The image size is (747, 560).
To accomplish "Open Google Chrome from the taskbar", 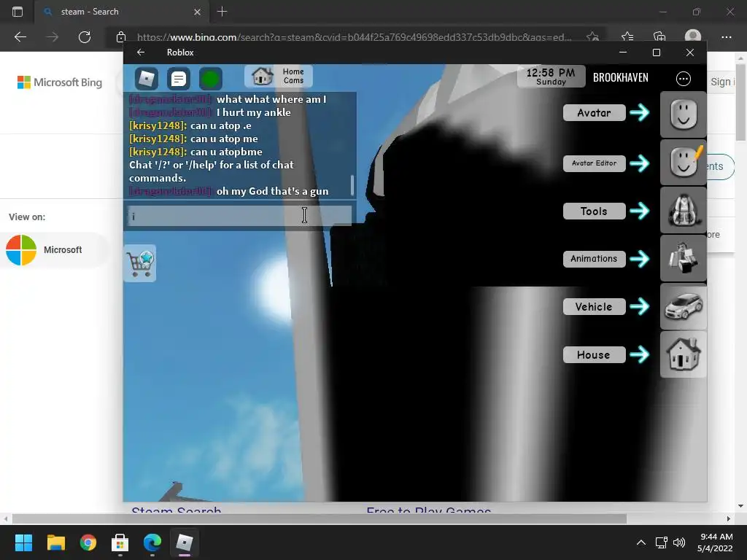I will 88,542.
